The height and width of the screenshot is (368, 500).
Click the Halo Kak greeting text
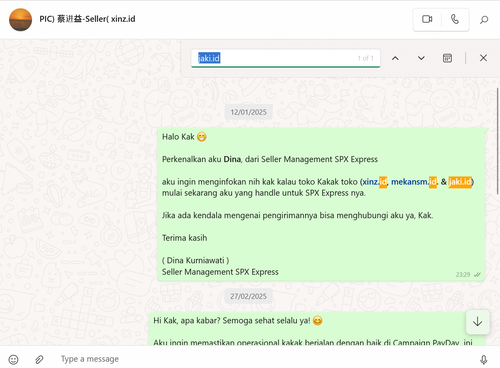pyautogui.click(x=178, y=137)
